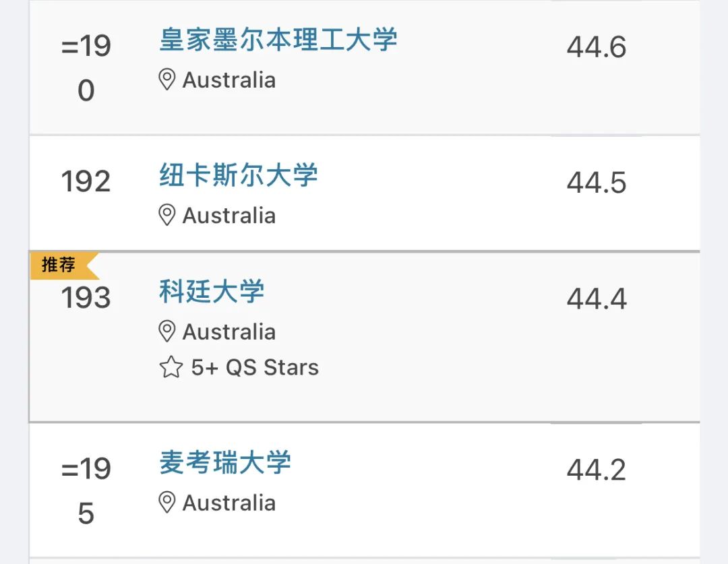Click Australia text under 科廷大学
This screenshot has height=564, width=728.
pyautogui.click(x=229, y=332)
